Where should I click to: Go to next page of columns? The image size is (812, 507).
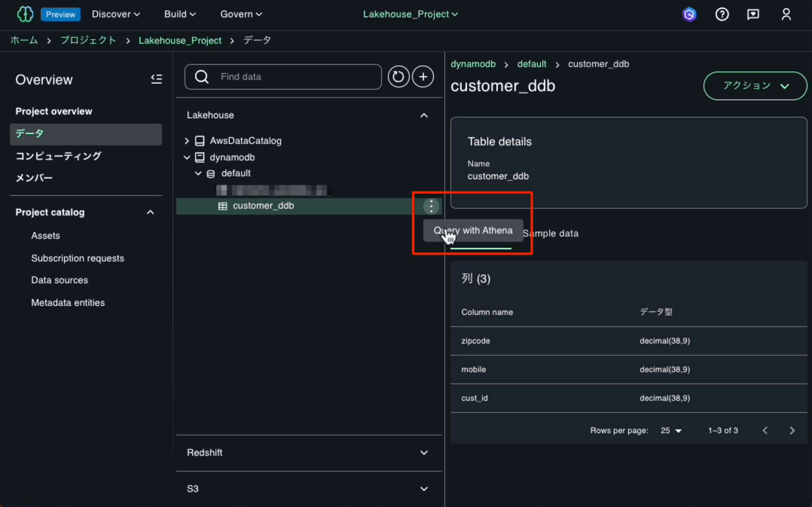click(x=792, y=430)
